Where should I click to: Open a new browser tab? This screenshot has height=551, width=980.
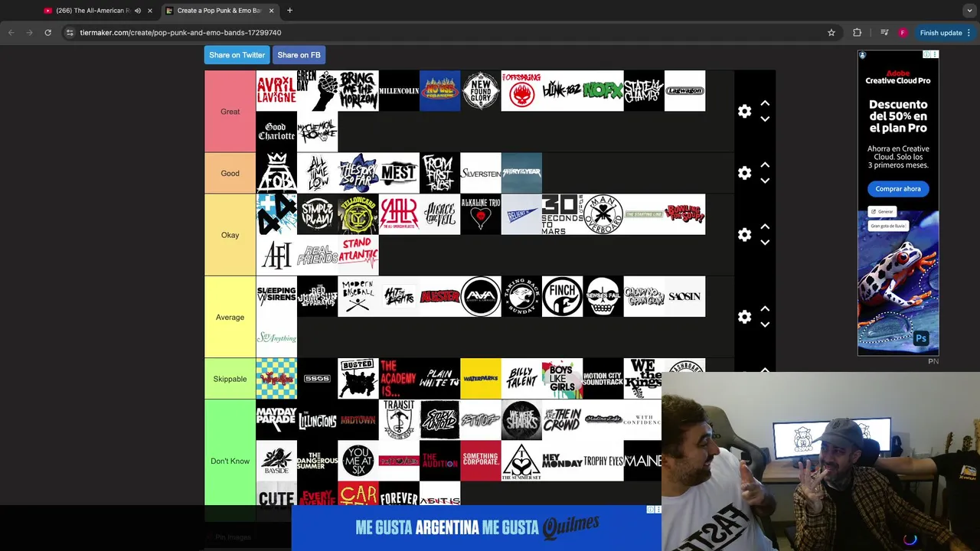click(289, 11)
